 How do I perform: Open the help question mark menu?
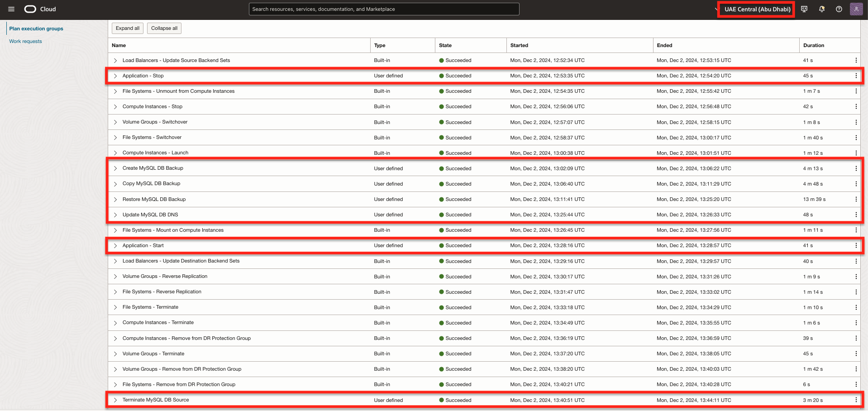839,9
